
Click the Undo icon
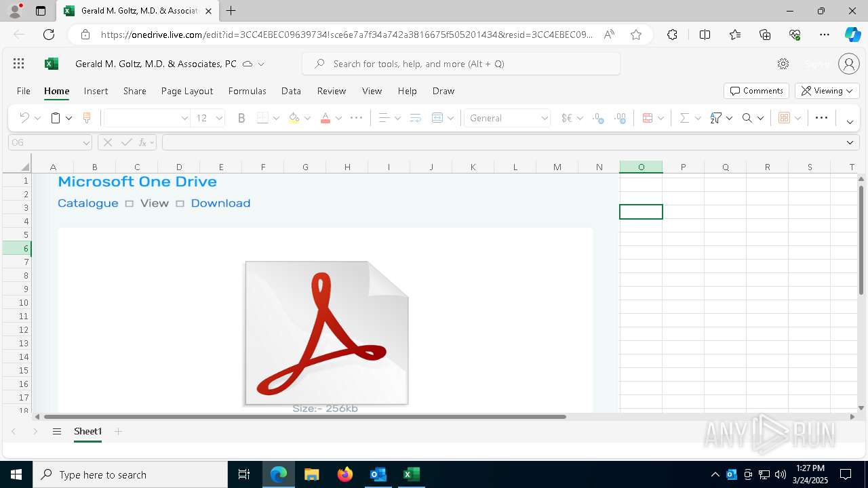point(24,118)
